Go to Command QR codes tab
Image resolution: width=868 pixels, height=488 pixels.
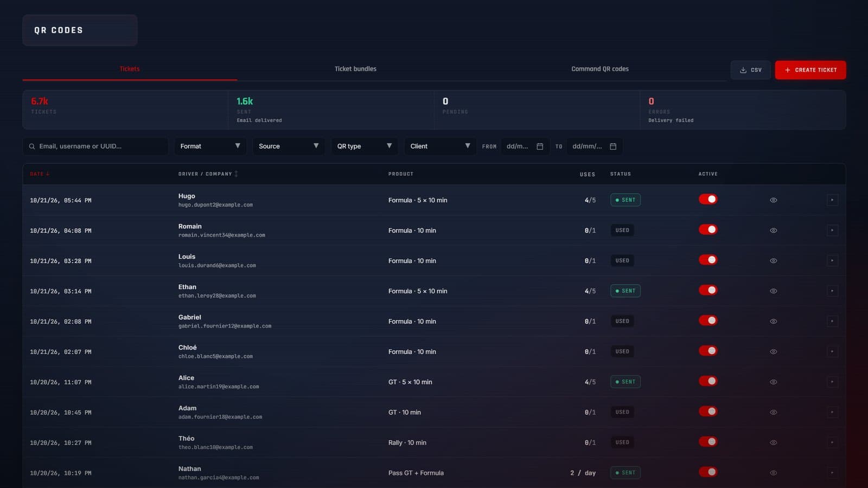pos(600,69)
